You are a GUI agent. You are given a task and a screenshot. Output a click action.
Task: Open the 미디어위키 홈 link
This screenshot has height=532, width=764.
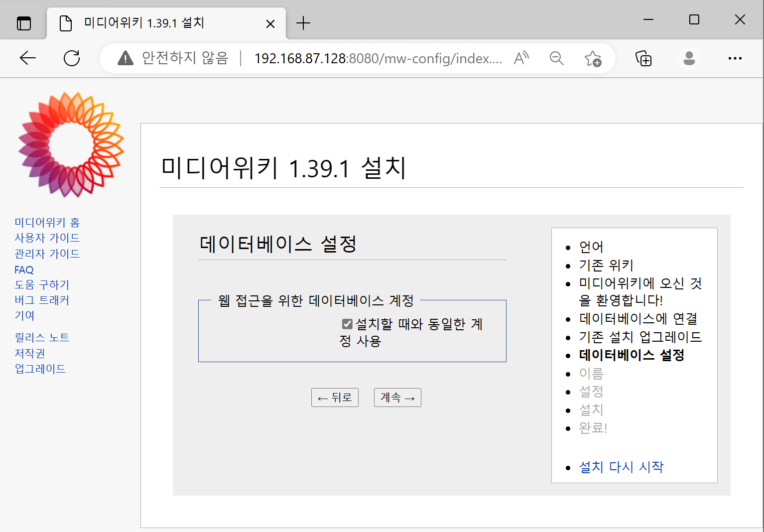[x=47, y=222]
